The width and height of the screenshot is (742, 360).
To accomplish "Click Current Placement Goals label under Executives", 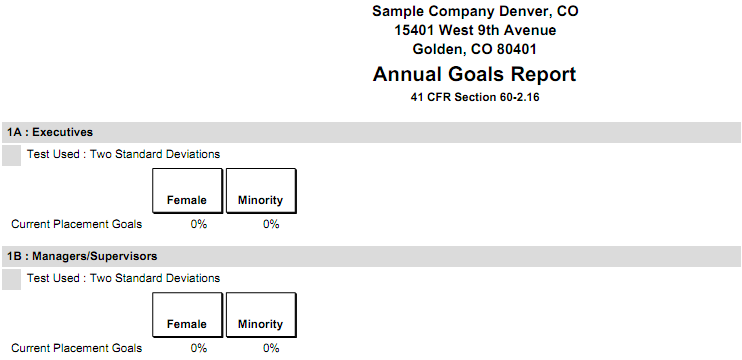I will coord(77,224).
